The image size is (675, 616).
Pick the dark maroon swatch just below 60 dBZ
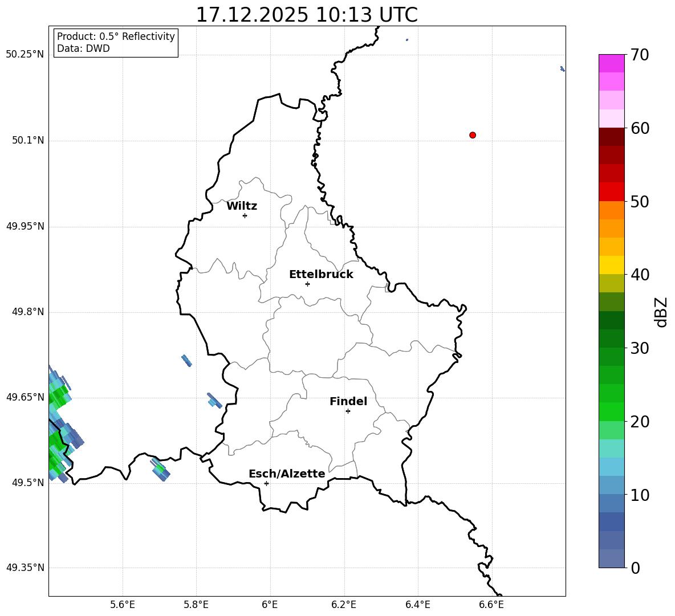611,137
